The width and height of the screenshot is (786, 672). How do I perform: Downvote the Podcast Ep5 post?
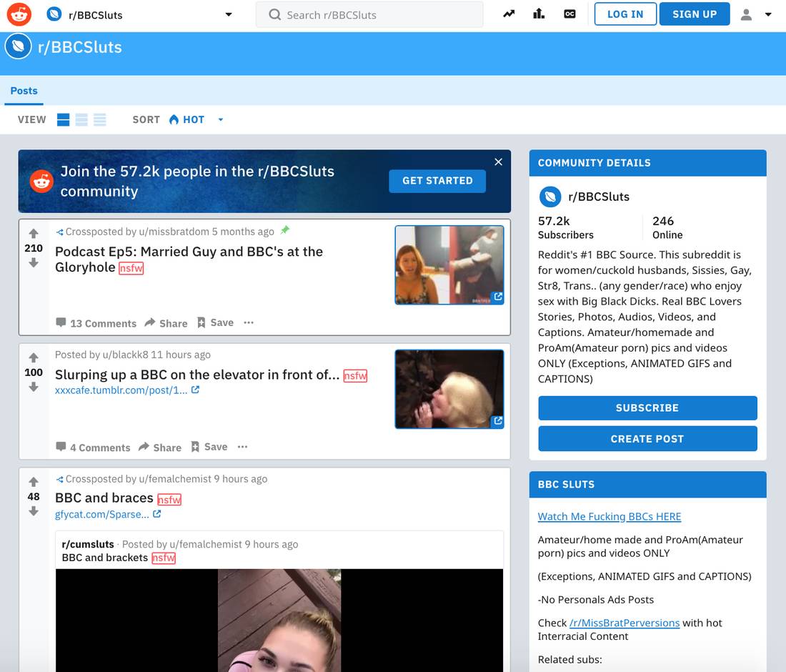coord(34,263)
